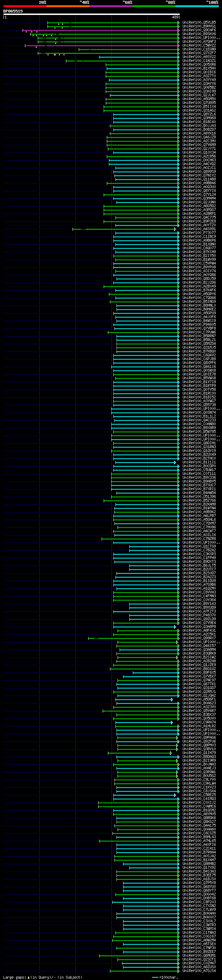Viewport: 222px width, 980px height.
Task: Select label UniRef100_B0JJA3
Action: (199, 125)
